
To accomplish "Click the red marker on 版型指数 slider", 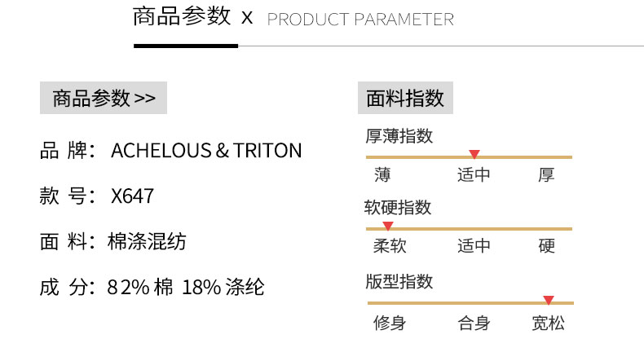I will (x=549, y=300).
